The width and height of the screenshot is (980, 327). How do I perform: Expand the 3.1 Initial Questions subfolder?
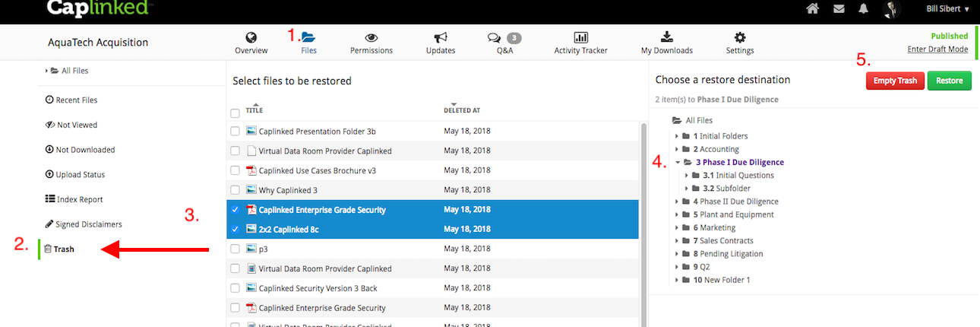click(688, 175)
